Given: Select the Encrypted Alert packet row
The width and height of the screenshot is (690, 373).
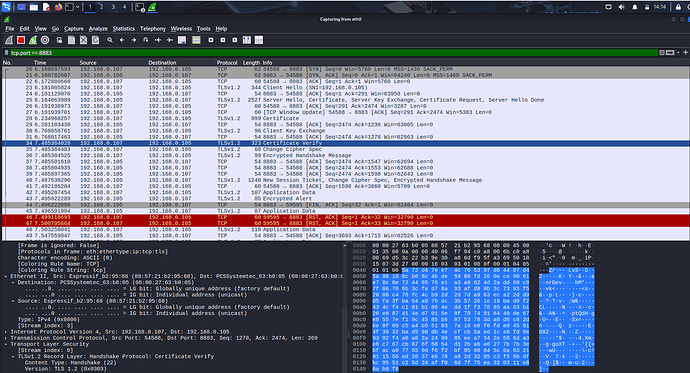Looking at the screenshot, I should click(346, 198).
